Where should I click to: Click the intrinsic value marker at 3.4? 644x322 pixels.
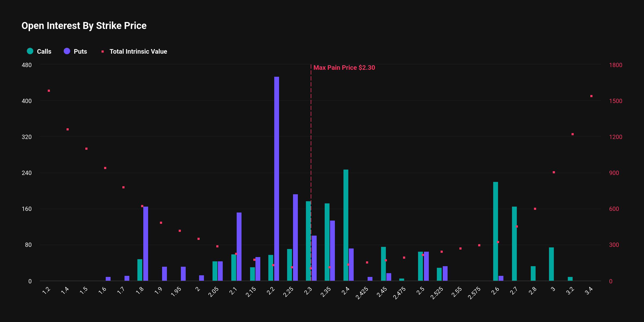click(x=591, y=96)
